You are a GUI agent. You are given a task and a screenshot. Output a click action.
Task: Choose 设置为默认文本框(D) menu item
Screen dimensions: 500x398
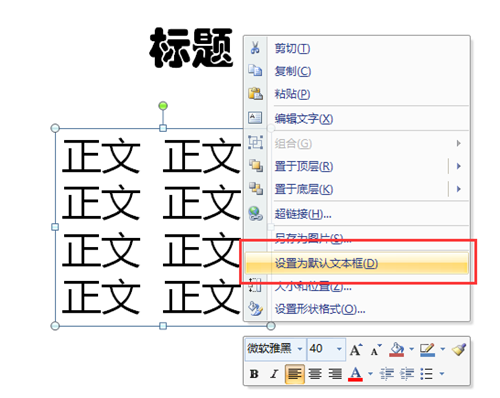(357, 263)
